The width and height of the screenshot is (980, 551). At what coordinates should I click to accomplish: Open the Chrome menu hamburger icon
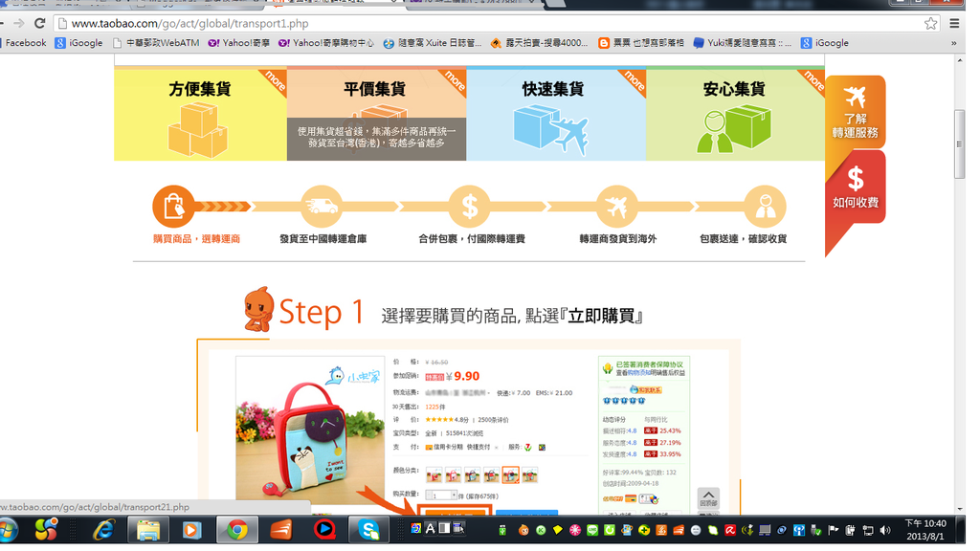pyautogui.click(x=954, y=24)
